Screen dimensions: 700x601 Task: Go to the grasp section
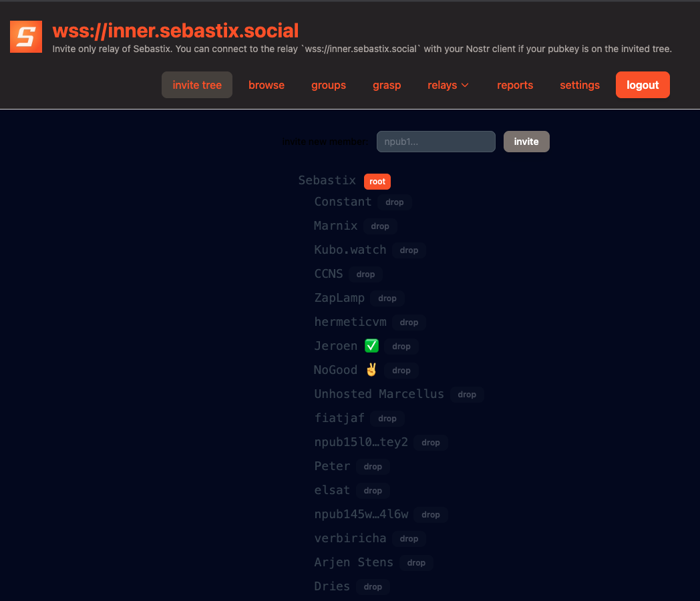[387, 85]
